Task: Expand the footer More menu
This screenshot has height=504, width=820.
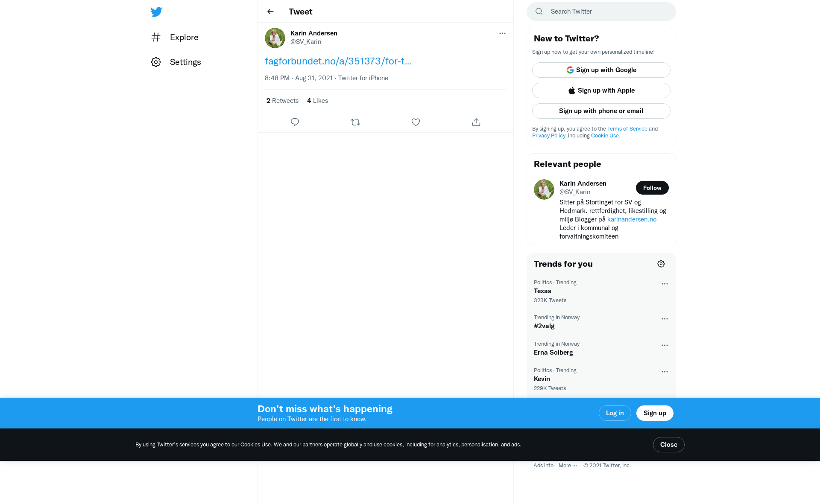Action: [568, 466]
